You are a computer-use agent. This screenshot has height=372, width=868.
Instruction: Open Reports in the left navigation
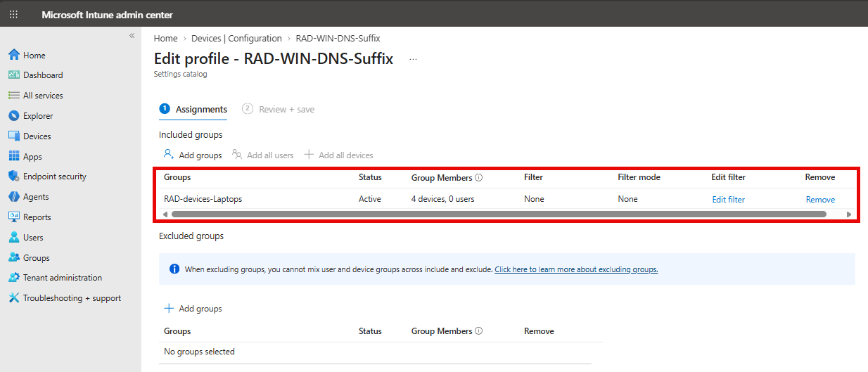[37, 217]
